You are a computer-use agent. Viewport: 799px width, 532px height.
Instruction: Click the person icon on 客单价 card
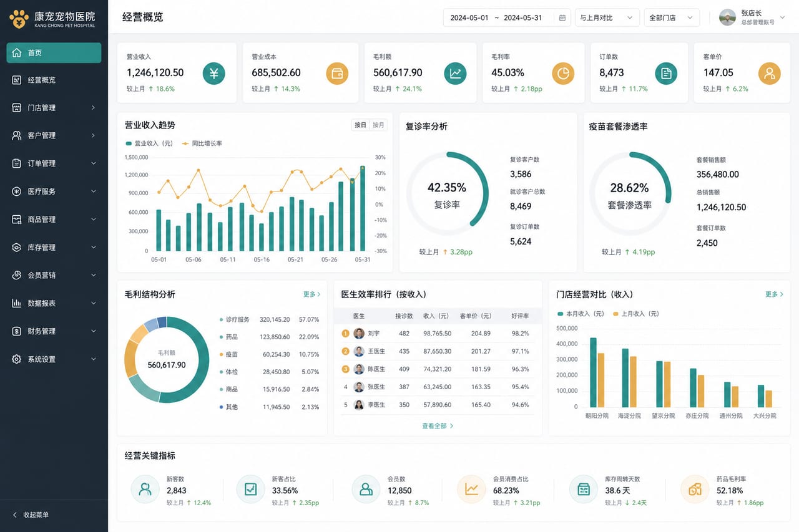pos(769,74)
